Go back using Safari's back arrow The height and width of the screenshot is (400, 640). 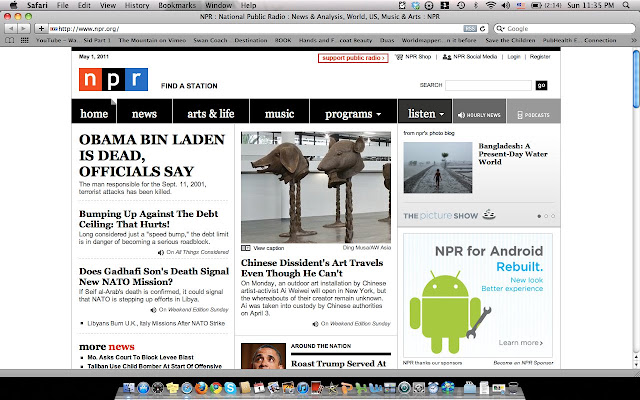[11, 29]
